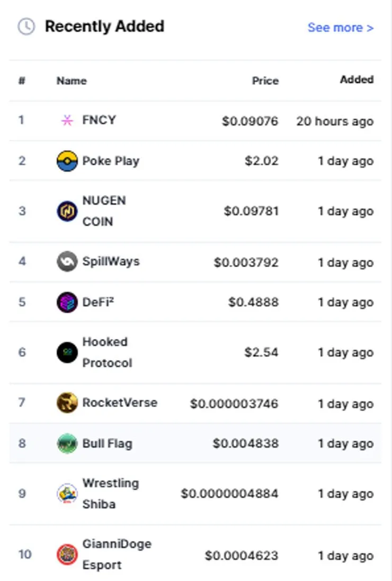This screenshot has width=392, height=581.
Task: Click the RocketVerse price $0.000003746
Action: coord(234,403)
